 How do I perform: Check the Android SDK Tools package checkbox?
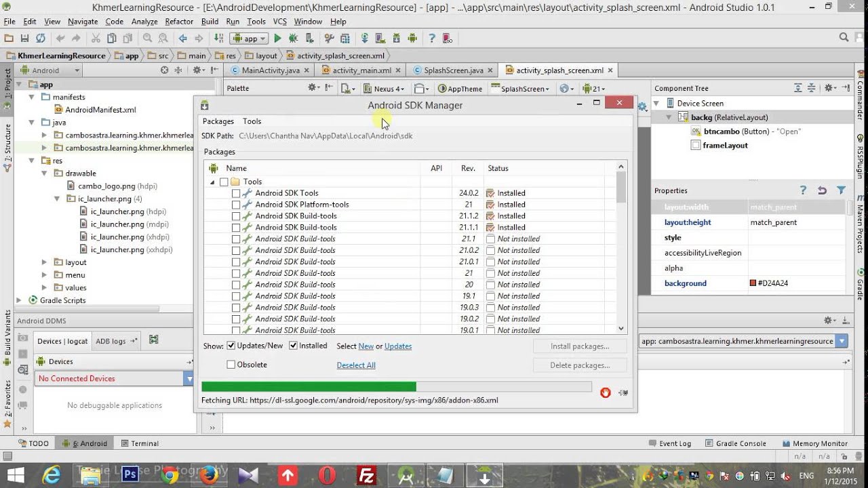[x=236, y=193]
